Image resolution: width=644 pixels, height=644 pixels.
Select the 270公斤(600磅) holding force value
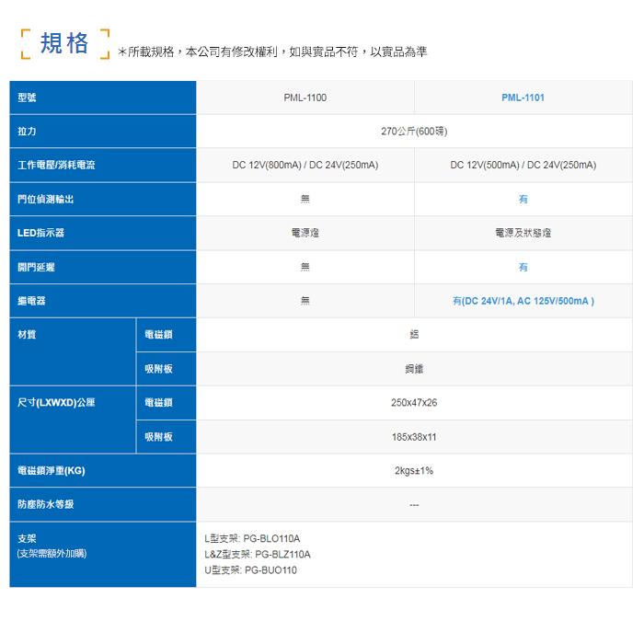coord(414,132)
